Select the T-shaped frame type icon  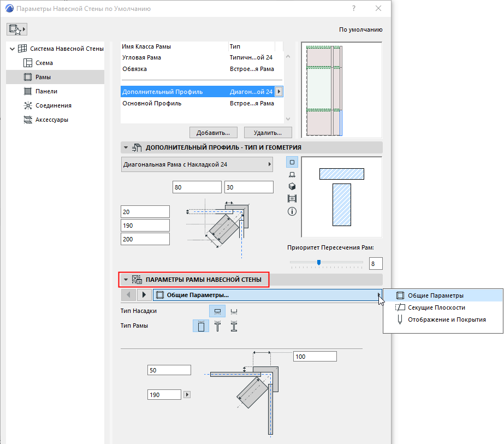(217, 325)
